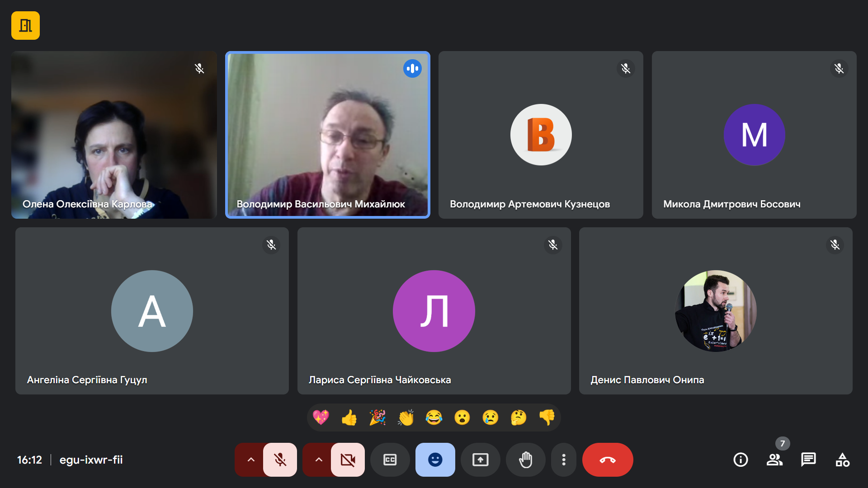Send the clapping hands reaction
This screenshot has width=868, height=488.
pyautogui.click(x=406, y=418)
